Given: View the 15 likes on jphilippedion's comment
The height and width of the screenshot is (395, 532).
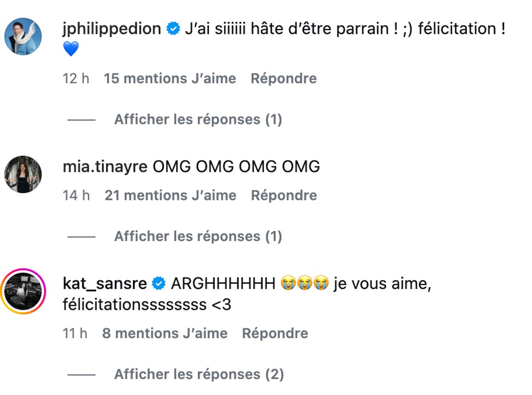Looking at the screenshot, I should click(x=170, y=78).
